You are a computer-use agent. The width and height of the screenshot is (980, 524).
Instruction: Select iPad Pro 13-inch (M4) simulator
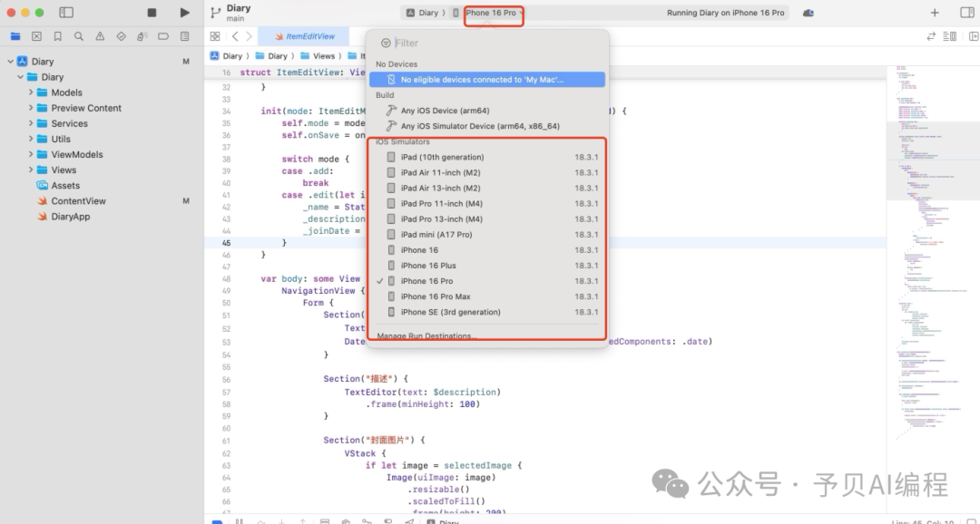pyautogui.click(x=487, y=219)
